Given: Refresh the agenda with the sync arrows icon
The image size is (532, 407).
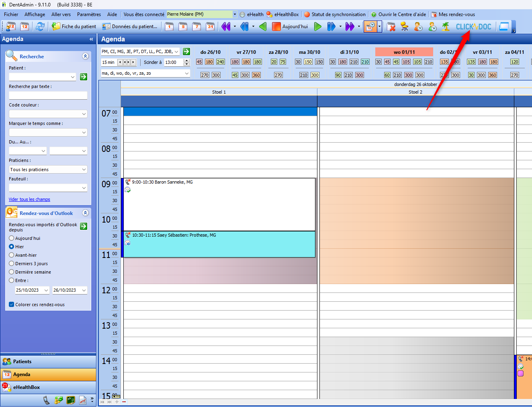Looking at the screenshot, I should point(40,27).
